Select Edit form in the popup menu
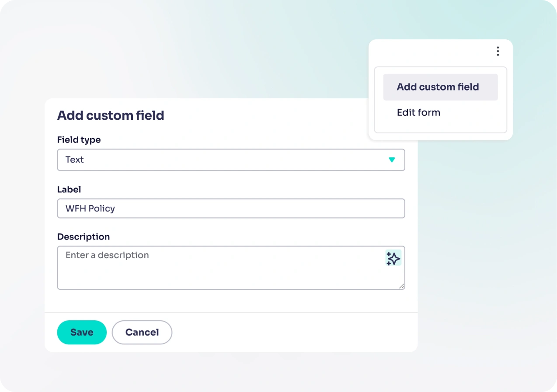This screenshot has height=392, width=557. (x=418, y=112)
